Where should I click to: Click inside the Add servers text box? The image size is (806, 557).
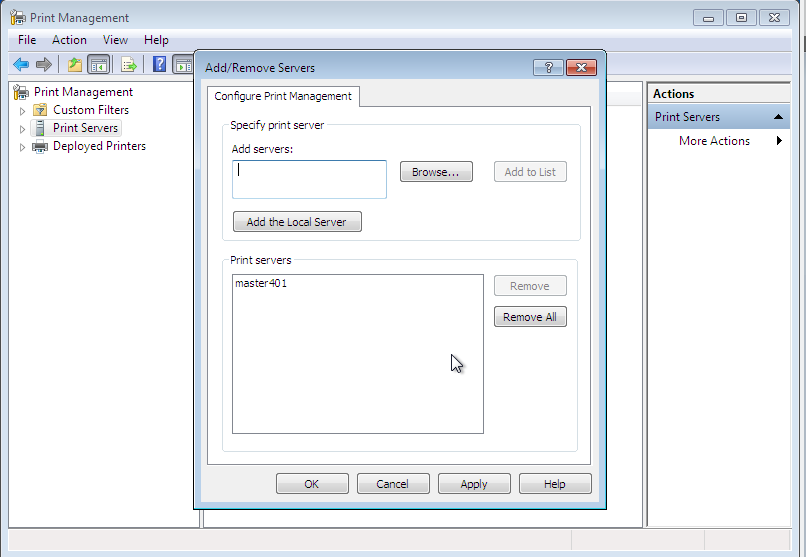pos(309,179)
